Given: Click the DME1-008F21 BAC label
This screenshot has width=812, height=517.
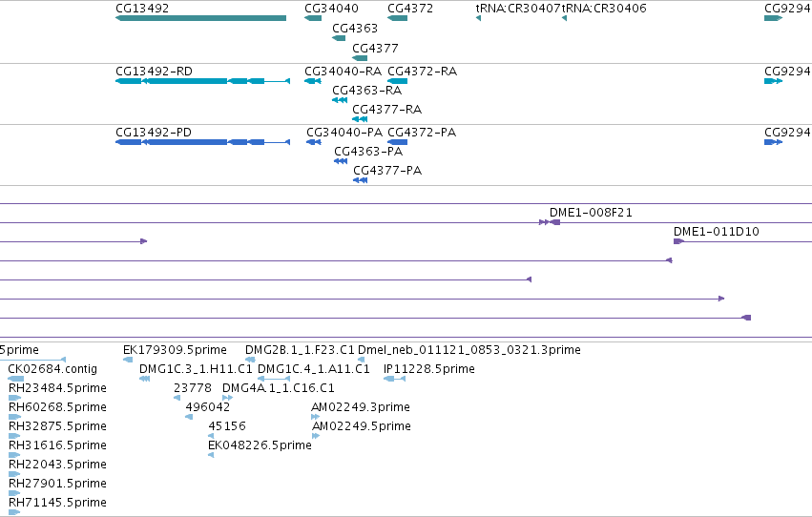Looking at the screenshot, I should pos(591,213).
